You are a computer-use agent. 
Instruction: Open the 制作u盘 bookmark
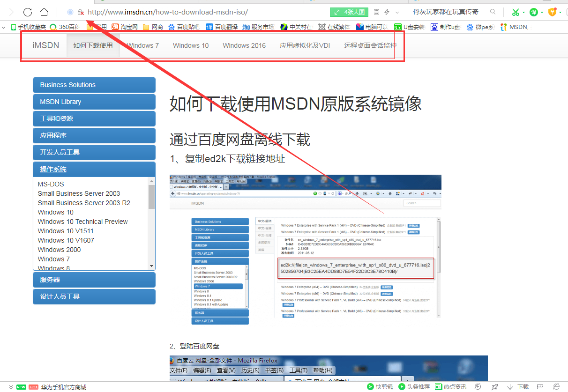point(446,27)
